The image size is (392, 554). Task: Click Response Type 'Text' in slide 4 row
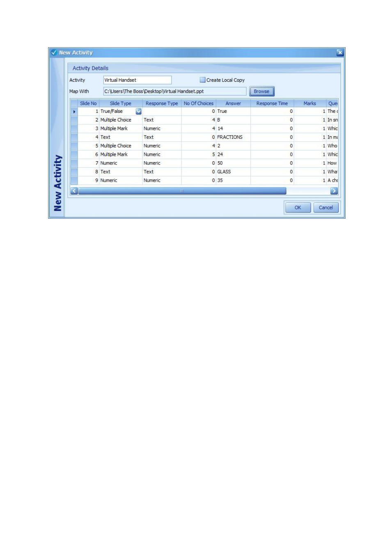coord(162,137)
